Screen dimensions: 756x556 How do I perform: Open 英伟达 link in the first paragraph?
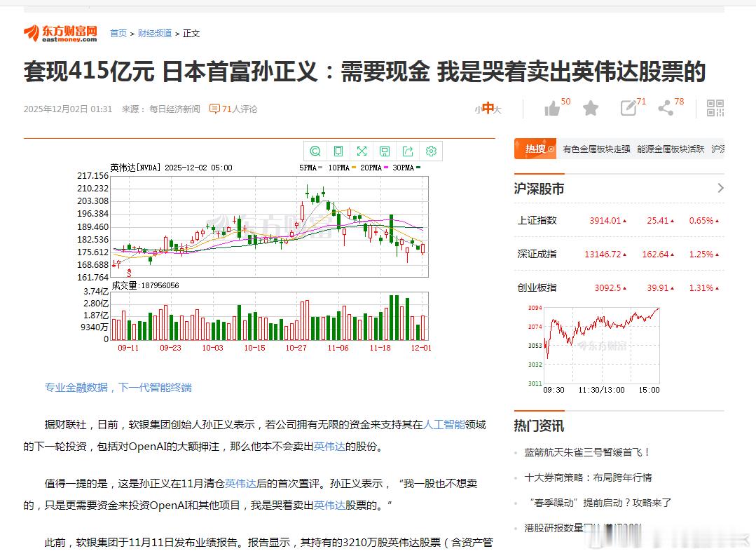[330, 446]
